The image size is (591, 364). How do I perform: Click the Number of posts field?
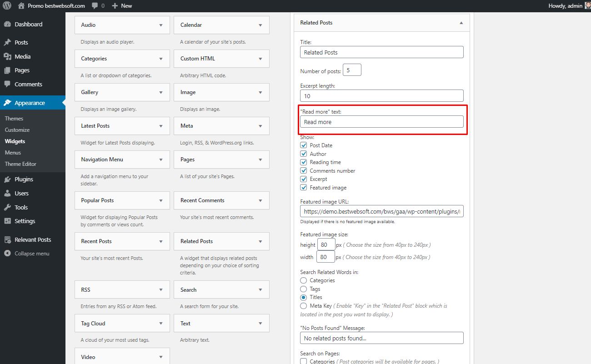pyautogui.click(x=353, y=70)
